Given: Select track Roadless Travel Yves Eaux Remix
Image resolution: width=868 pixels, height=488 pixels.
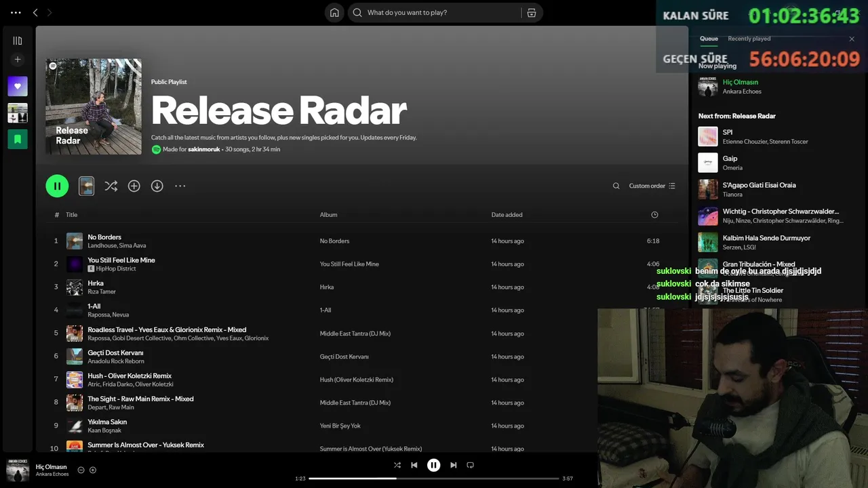Looking at the screenshot, I should pos(167,329).
